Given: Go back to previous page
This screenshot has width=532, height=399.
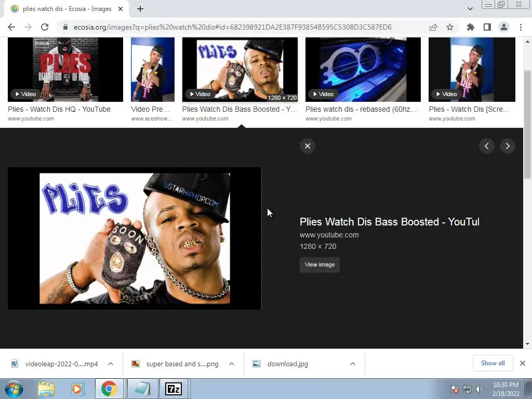Looking at the screenshot, I should coord(11,27).
